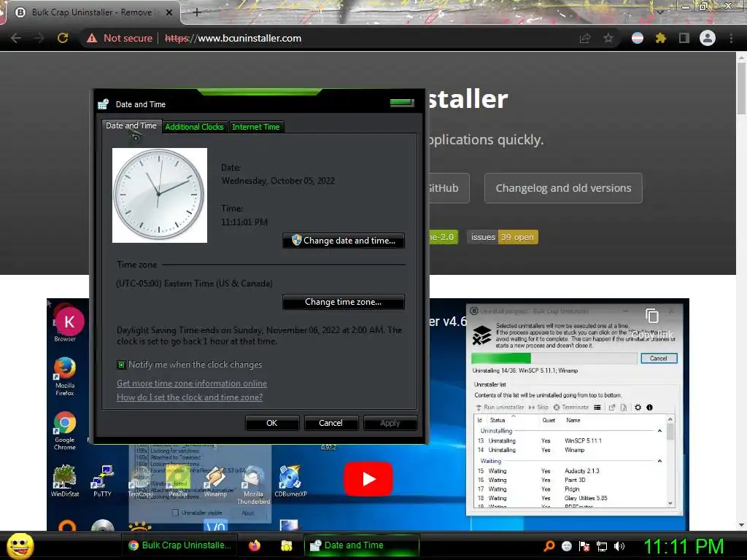Switch to the Internet Time tab
Image resolution: width=747 pixels, height=560 pixels.
coord(256,127)
